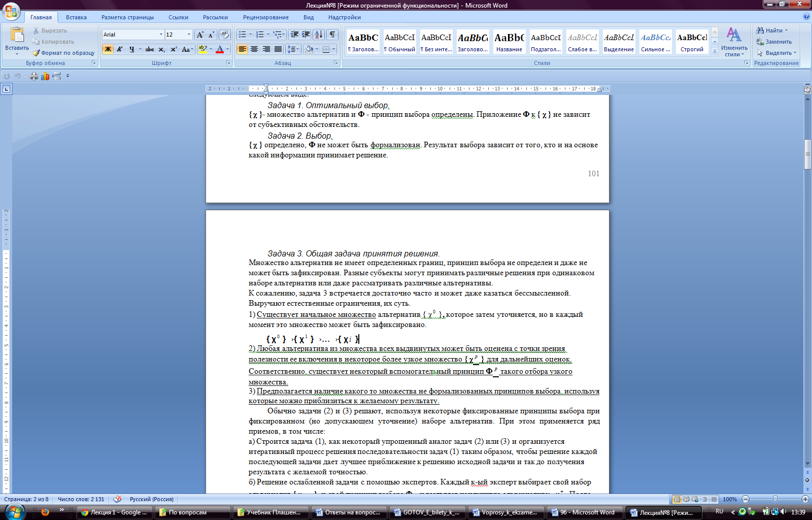Toggle superscript formatting

pos(174,49)
